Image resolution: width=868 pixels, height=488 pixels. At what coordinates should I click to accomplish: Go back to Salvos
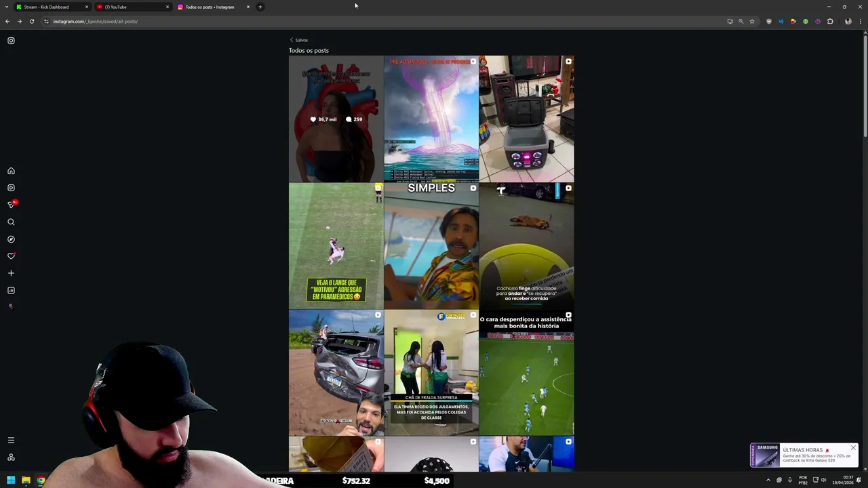tap(298, 40)
